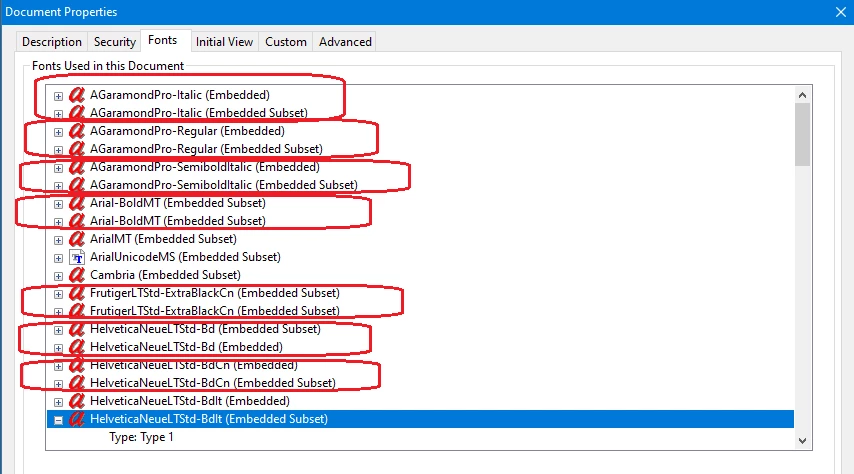The image size is (854, 474).
Task: Click font icon of AGaramondPro-Italic (Embedded Subset)
Action: tap(77, 113)
